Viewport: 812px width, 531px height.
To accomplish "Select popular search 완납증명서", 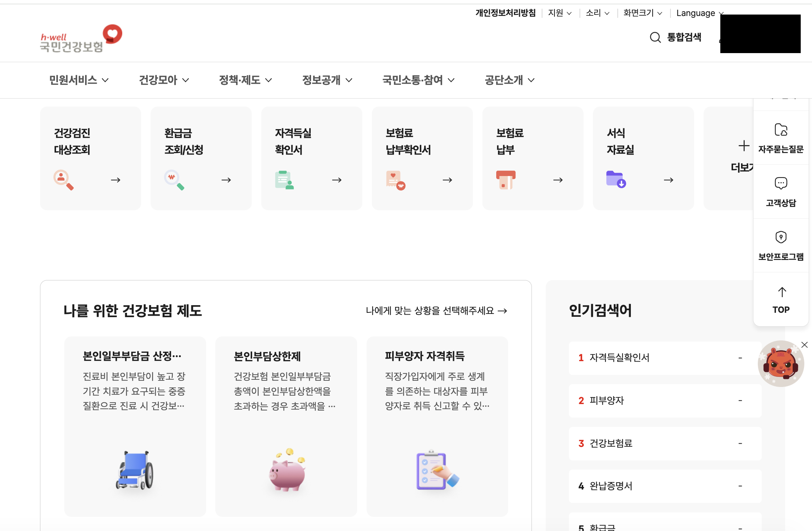I will (665, 486).
